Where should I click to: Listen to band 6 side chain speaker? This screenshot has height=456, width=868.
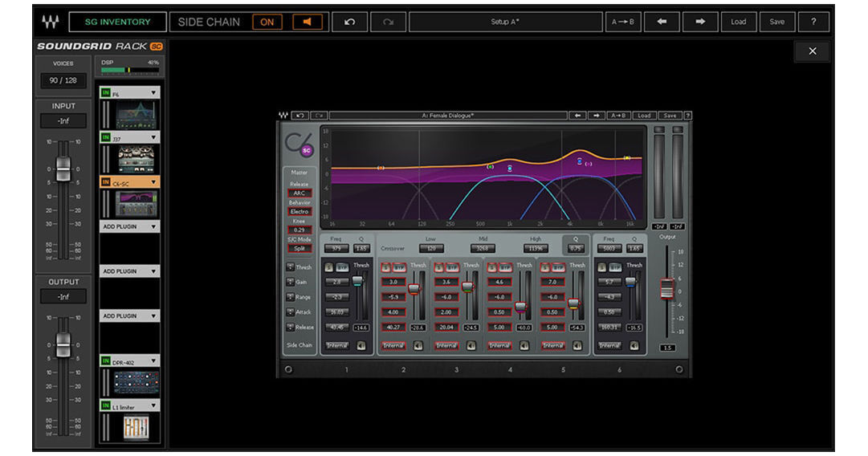pos(634,346)
